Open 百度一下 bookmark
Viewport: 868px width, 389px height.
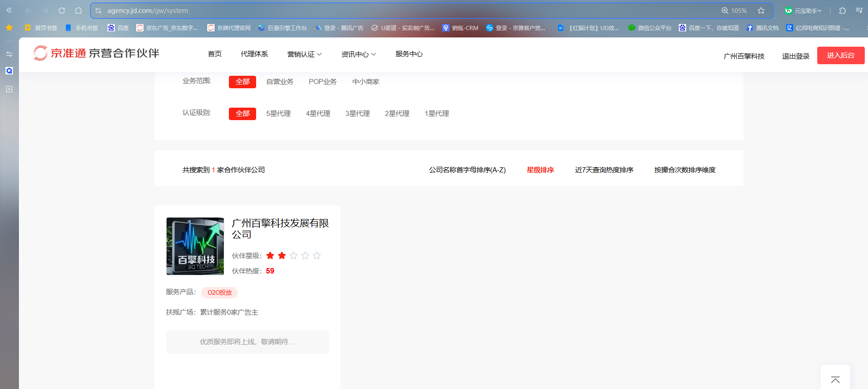click(709, 28)
